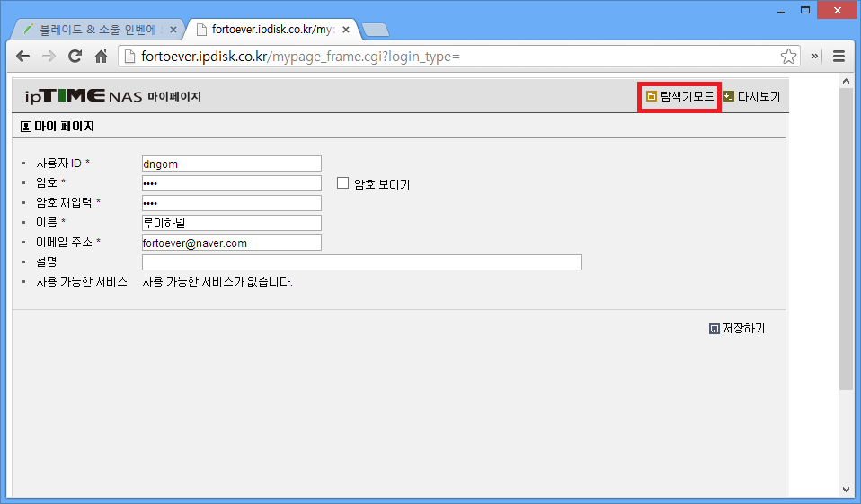Screen dimensions: 861x504
Task: Open the Chrome hamburger menu
Action: 839,57
